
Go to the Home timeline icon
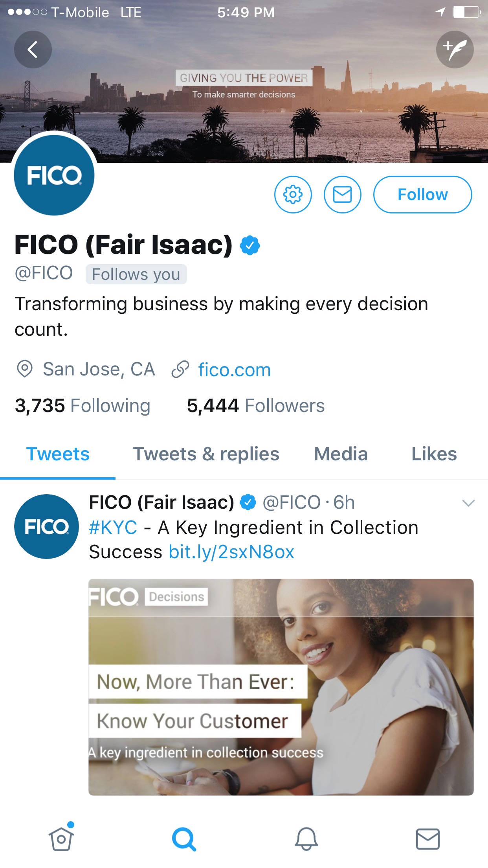coord(61,839)
